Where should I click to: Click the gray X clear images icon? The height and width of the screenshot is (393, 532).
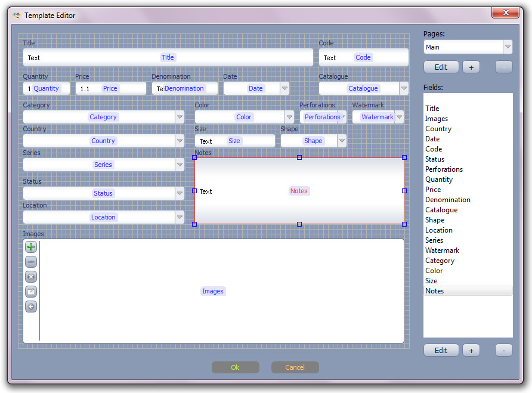31,277
